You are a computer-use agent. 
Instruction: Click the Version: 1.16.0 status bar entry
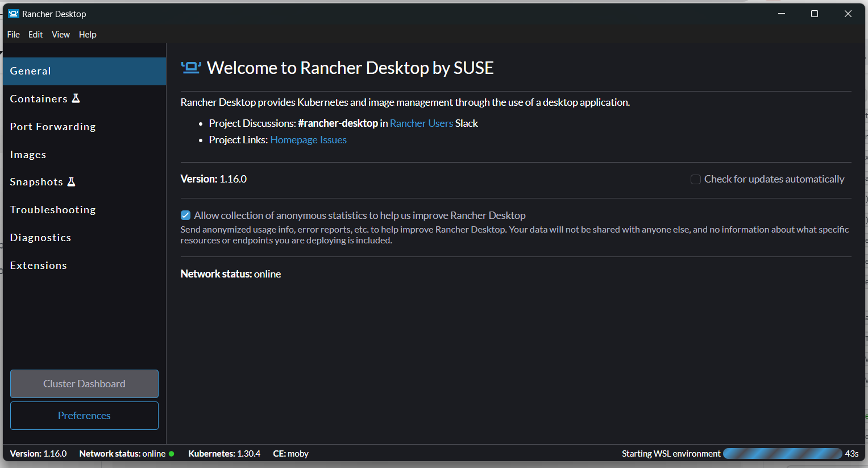coord(38,454)
